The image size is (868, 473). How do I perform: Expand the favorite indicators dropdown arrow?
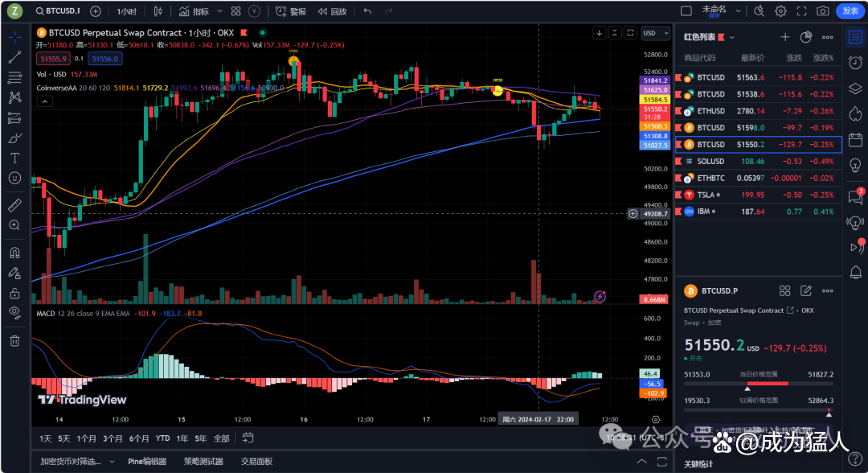click(219, 11)
